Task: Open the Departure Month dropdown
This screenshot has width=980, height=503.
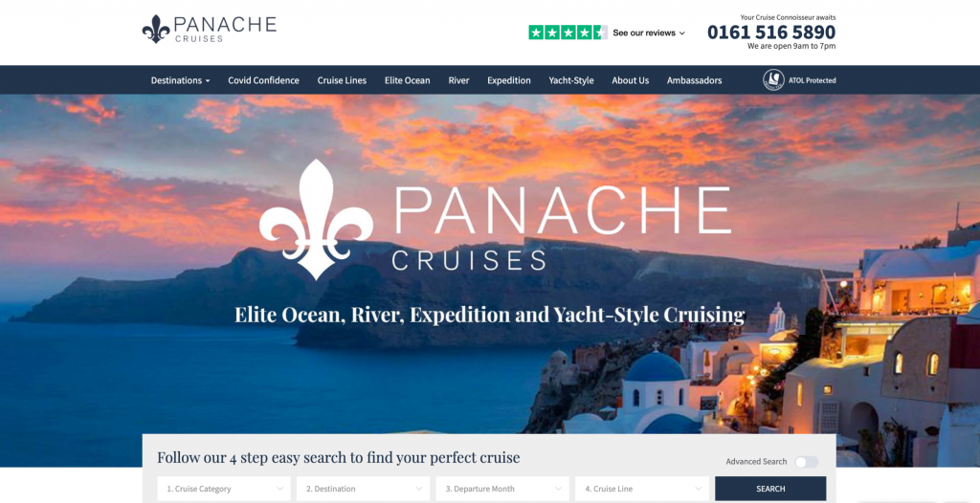Action: tap(502, 489)
